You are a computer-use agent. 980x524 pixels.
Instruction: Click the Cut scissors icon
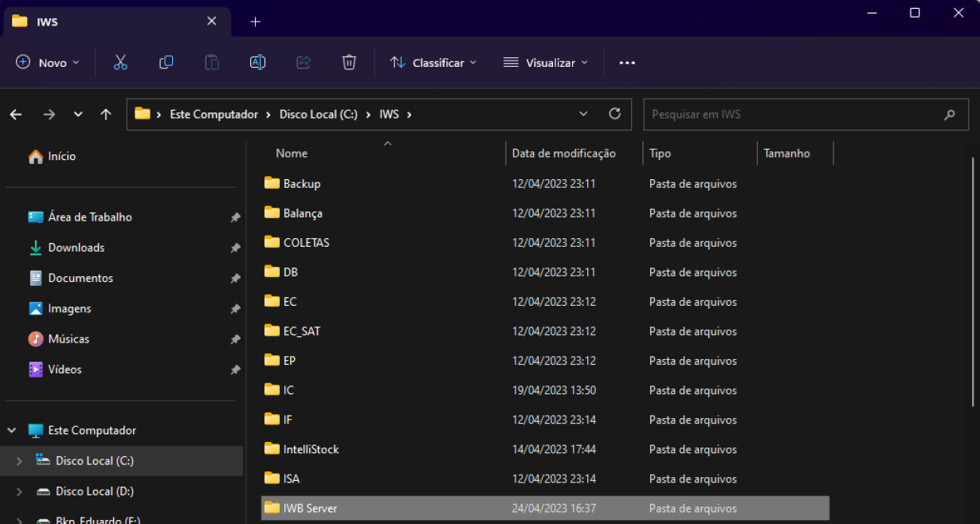(x=120, y=62)
